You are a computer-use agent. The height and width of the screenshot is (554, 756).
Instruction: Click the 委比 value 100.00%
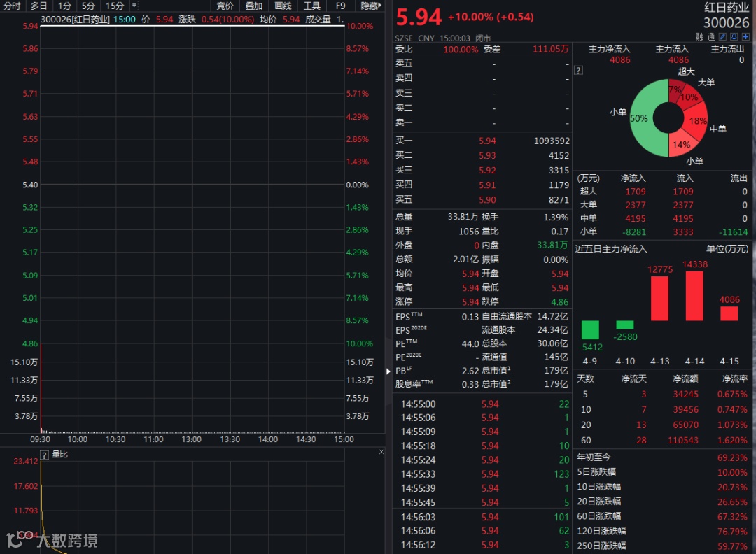point(461,50)
